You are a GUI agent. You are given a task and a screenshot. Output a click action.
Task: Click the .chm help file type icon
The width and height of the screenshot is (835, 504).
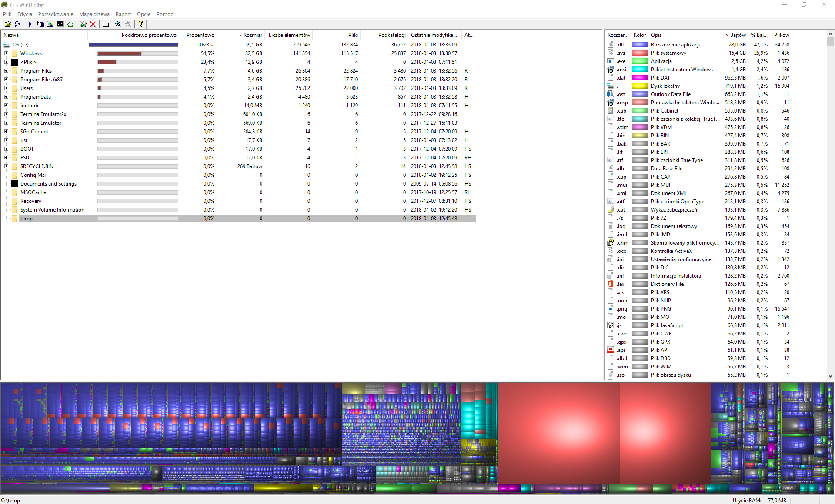tap(611, 243)
